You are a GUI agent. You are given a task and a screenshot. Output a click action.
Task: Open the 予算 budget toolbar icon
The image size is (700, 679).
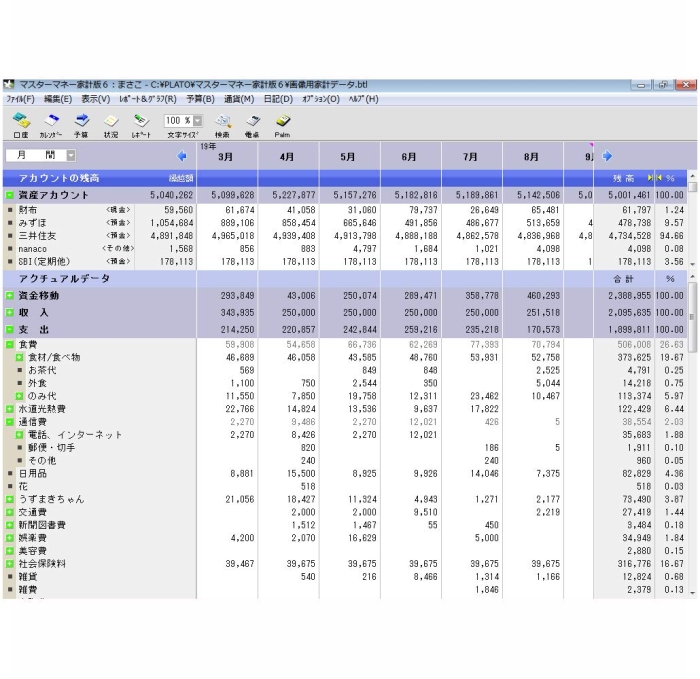pos(81,125)
